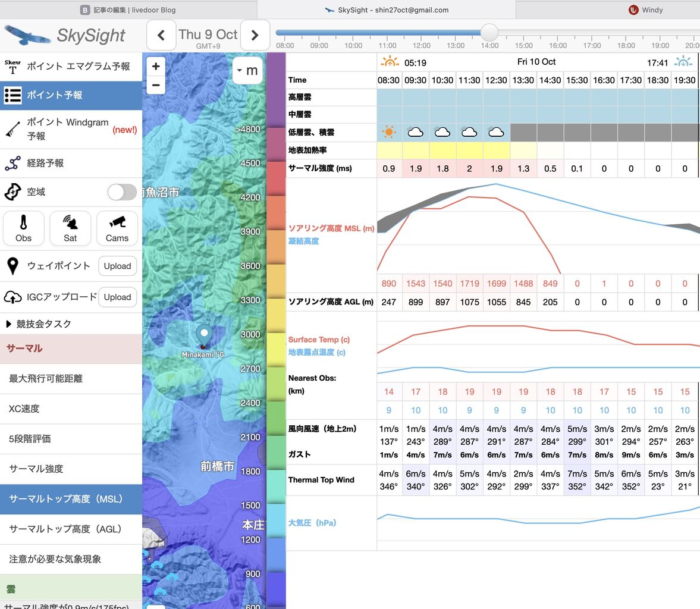The height and width of the screenshot is (609, 700).
Task: Click the サーマル category header
Action: pyautogui.click(x=71, y=349)
